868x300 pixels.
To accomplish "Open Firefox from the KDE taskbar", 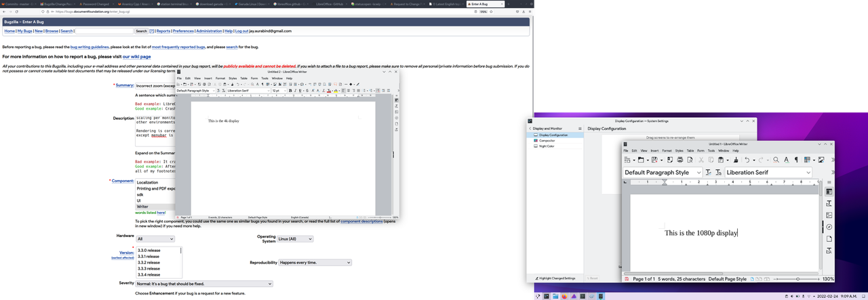I will click(x=564, y=296).
